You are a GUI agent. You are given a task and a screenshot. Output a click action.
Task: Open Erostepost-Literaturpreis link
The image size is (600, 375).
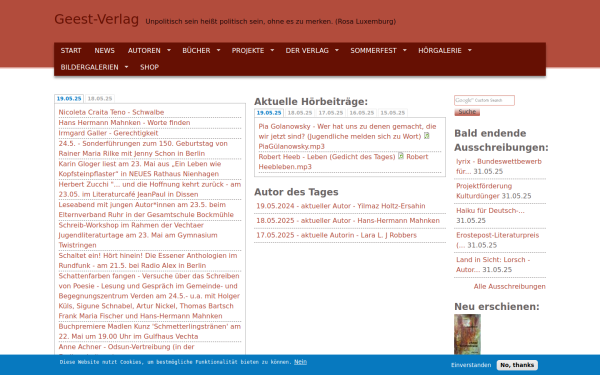pos(497,240)
